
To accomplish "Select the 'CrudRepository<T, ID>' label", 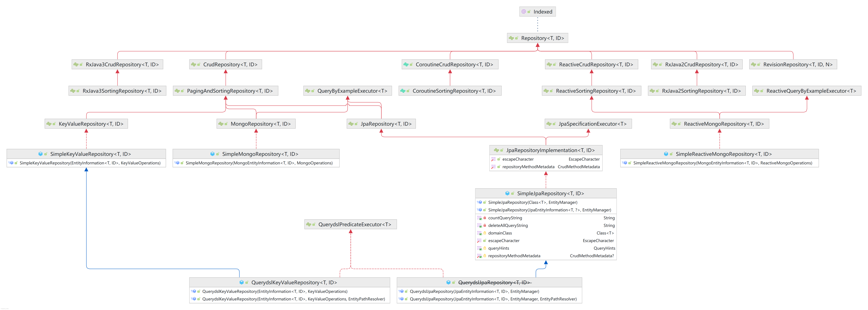I will 230,64.
